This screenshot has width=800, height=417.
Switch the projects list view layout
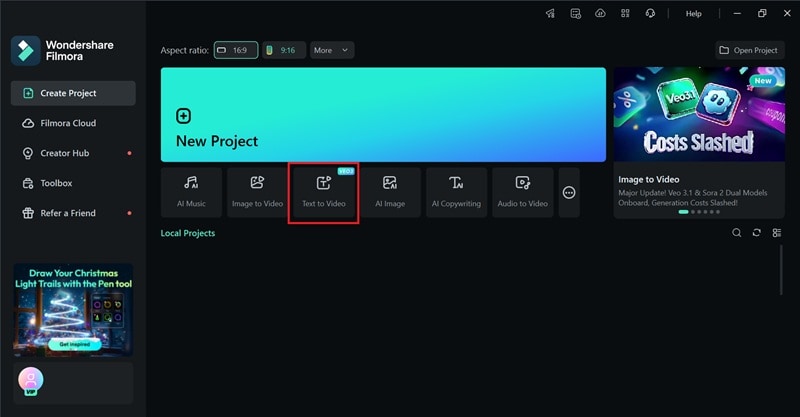click(777, 233)
